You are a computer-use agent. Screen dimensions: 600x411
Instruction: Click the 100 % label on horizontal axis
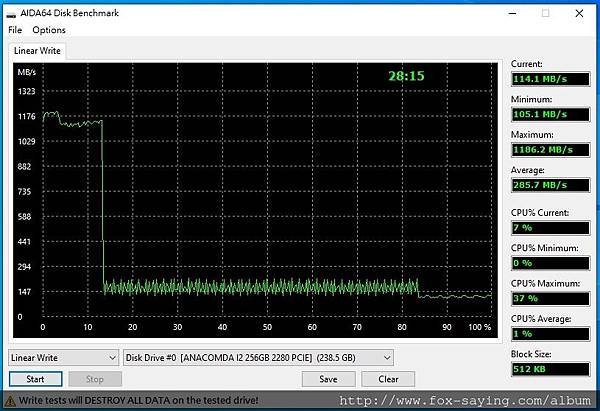480,327
